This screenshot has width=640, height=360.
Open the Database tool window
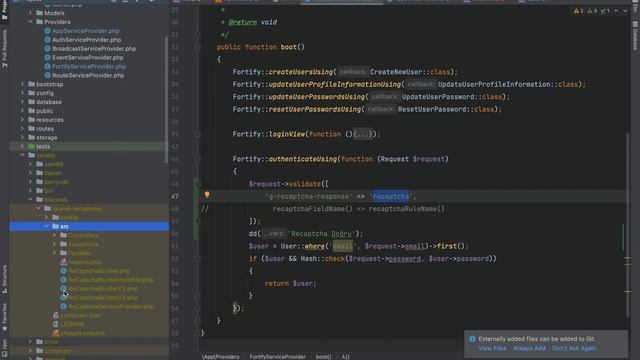tap(635, 36)
